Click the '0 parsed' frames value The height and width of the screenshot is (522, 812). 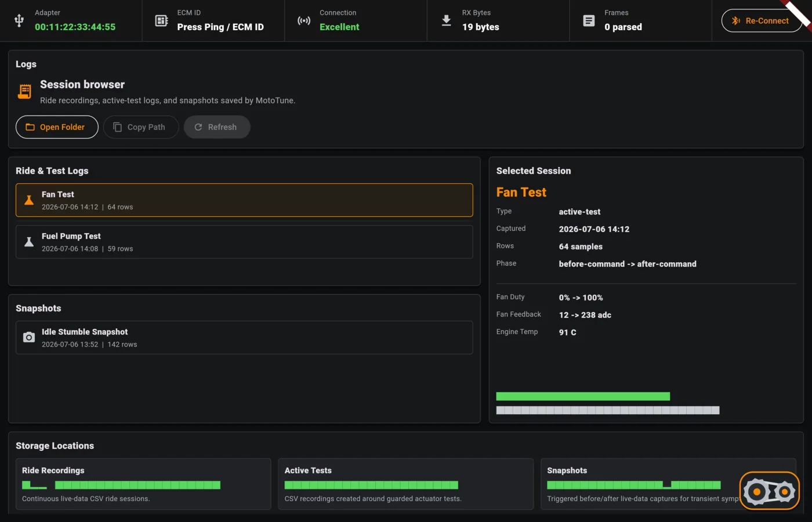pyautogui.click(x=623, y=27)
